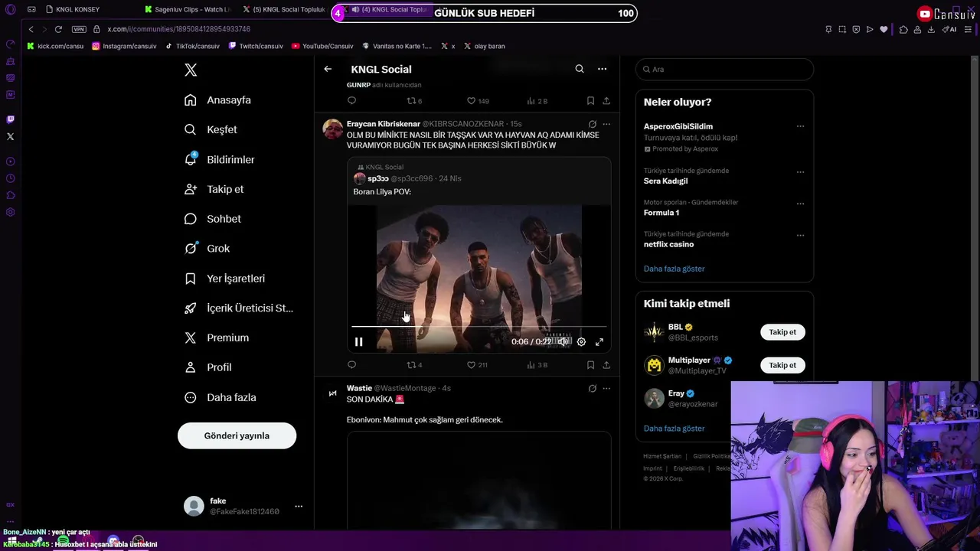This screenshot has height=551, width=980.
Task: Open Grok icon on Wastie's post
Action: (x=592, y=388)
